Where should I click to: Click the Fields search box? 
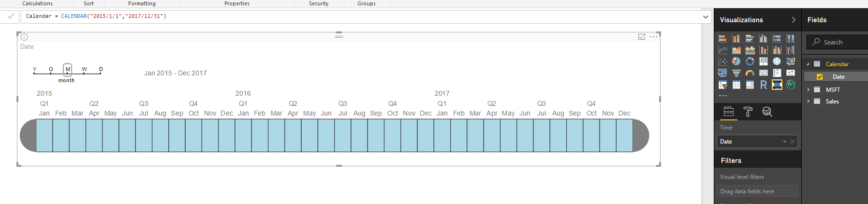point(837,42)
